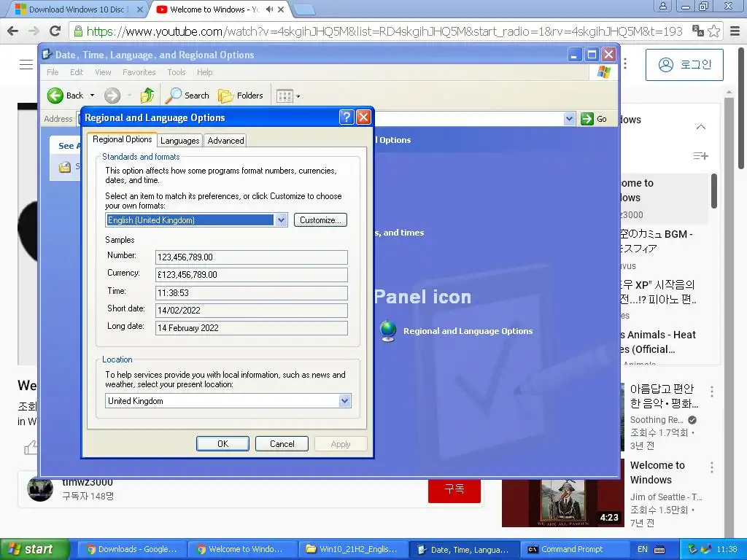The height and width of the screenshot is (560, 747).
Task: Click the playlist panel scrollbar
Action: point(713,191)
